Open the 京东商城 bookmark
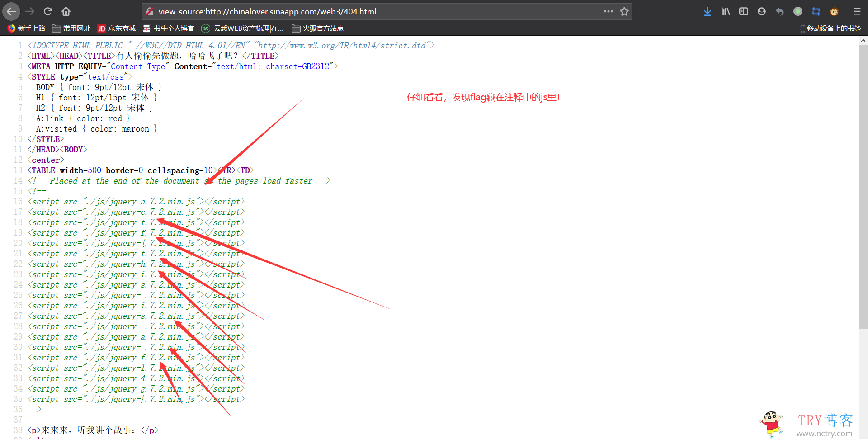Viewport: 868px width, 439px height. click(x=117, y=28)
